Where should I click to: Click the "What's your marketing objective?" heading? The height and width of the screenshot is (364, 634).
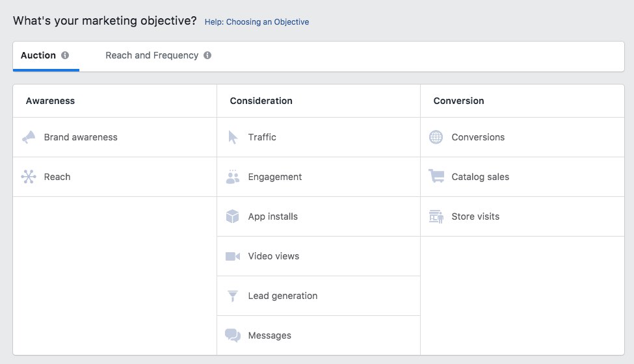105,21
